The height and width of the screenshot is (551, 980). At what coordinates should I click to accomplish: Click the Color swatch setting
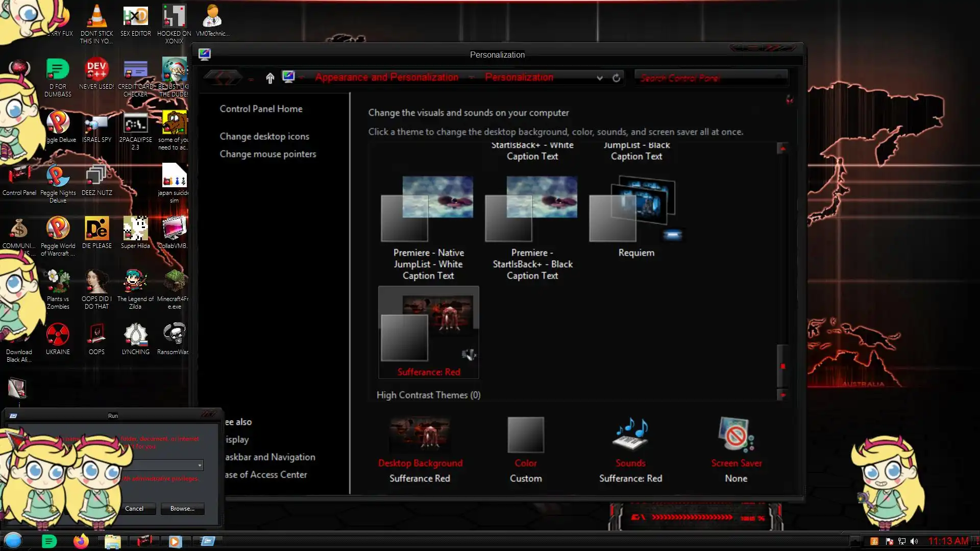pos(525,435)
